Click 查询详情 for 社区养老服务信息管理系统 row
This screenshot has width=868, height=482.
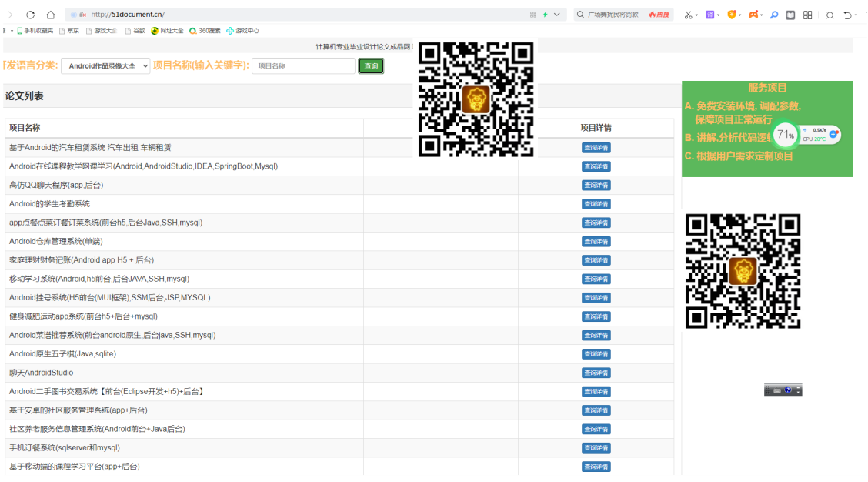[596, 430]
